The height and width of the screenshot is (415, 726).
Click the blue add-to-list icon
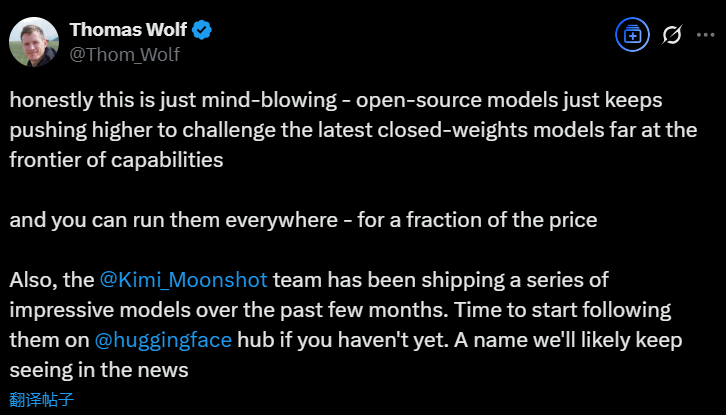[x=631, y=34]
